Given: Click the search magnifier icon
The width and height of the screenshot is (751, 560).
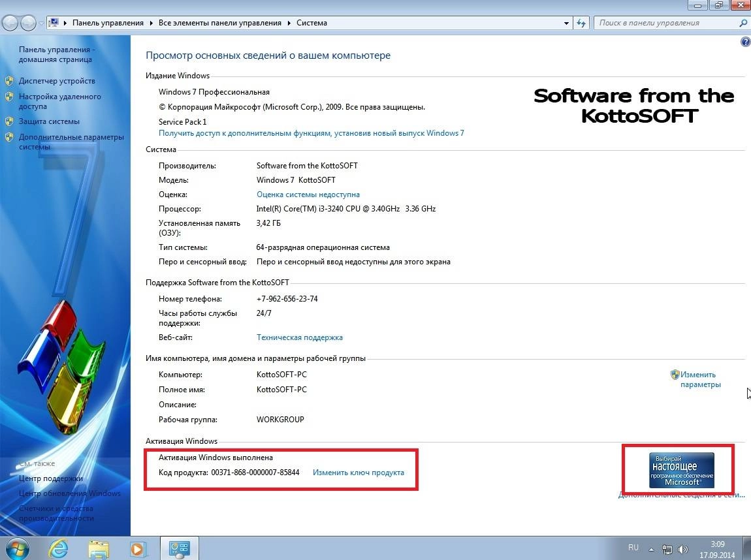Looking at the screenshot, I should coord(743,23).
